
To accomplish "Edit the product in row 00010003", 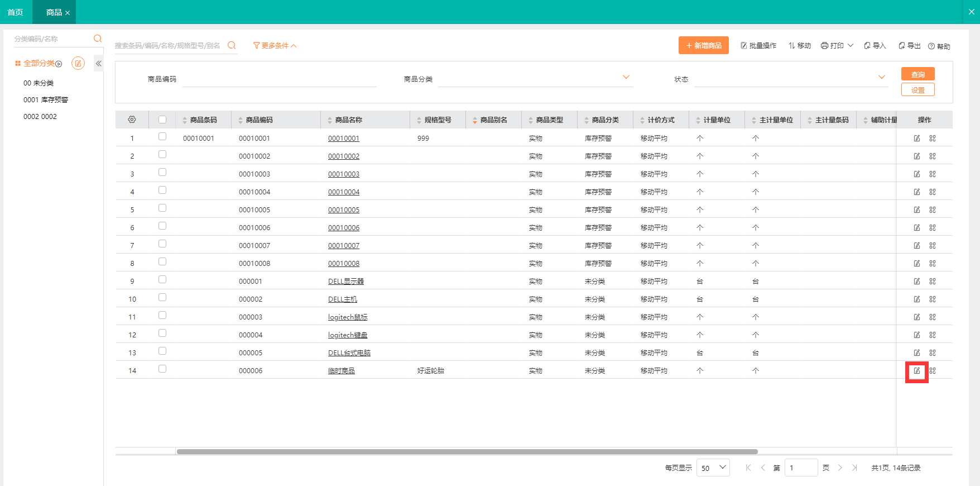I will tap(917, 174).
